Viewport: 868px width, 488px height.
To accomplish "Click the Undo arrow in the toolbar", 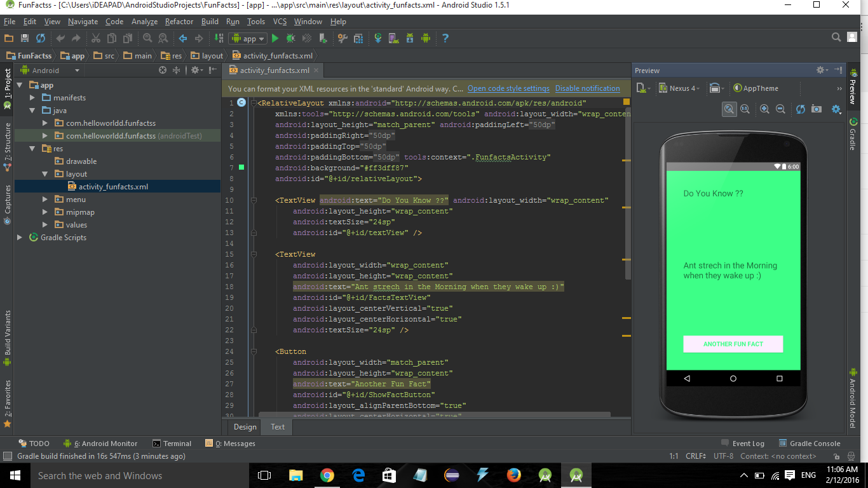I will point(60,39).
